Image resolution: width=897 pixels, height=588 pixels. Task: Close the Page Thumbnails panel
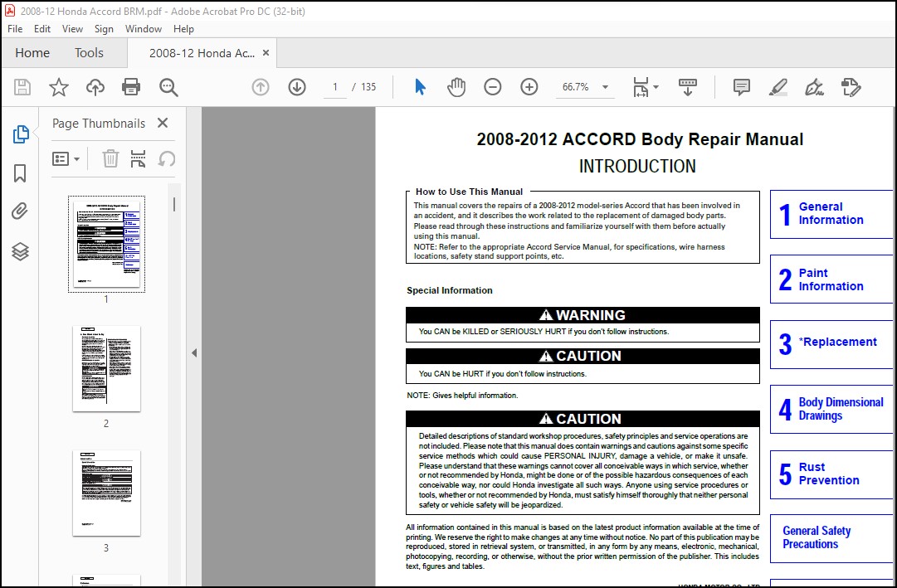(163, 123)
